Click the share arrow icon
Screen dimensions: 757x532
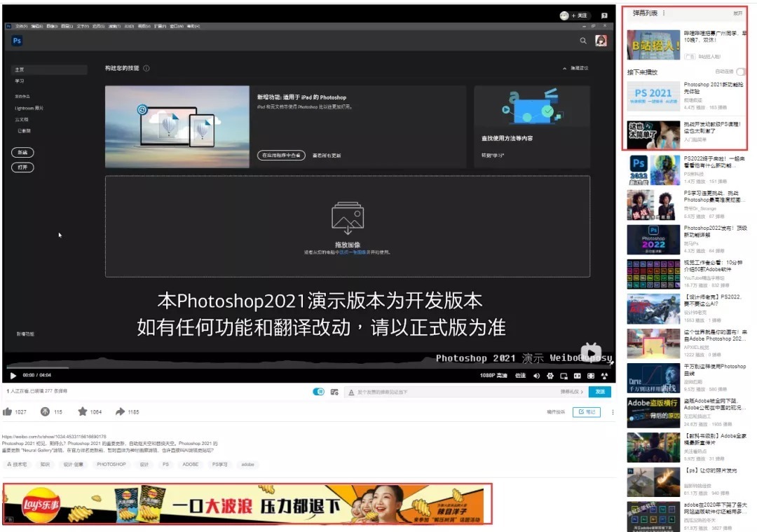point(121,412)
